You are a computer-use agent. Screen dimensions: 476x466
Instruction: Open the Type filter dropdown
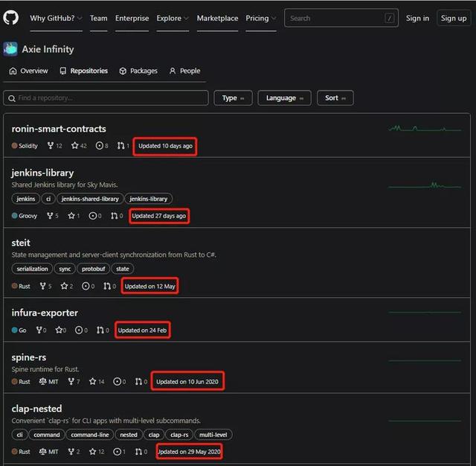click(233, 98)
